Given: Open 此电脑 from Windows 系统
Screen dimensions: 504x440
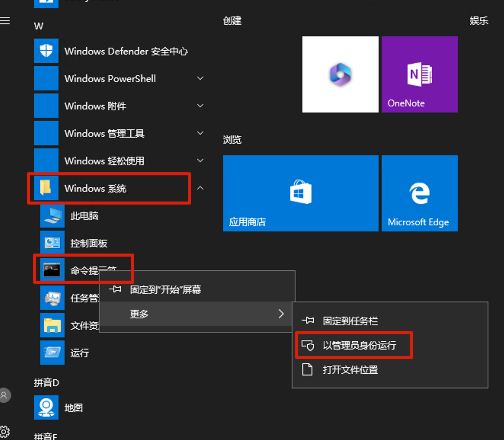Looking at the screenshot, I should (x=84, y=215).
